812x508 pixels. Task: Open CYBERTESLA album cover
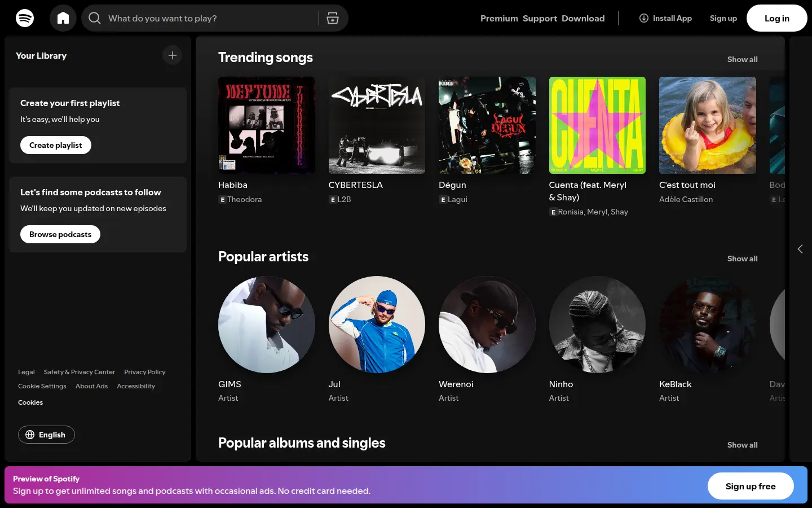[377, 125]
